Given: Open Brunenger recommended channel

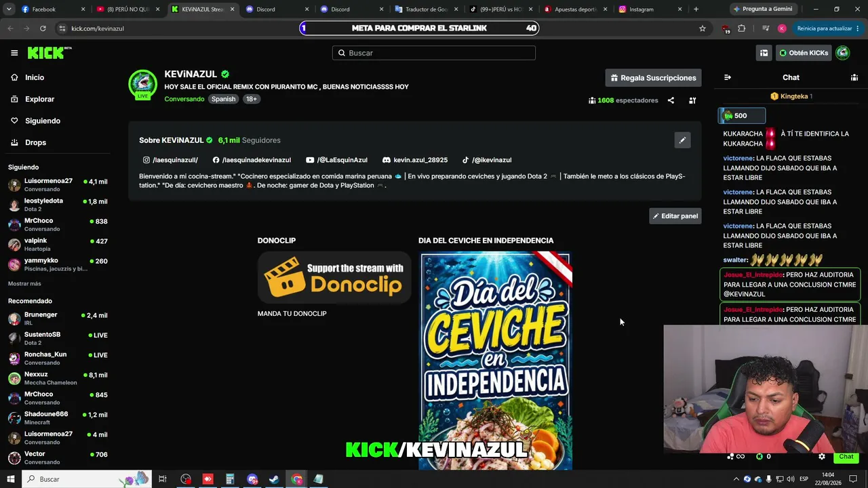Looking at the screenshot, I should pyautogui.click(x=58, y=319).
